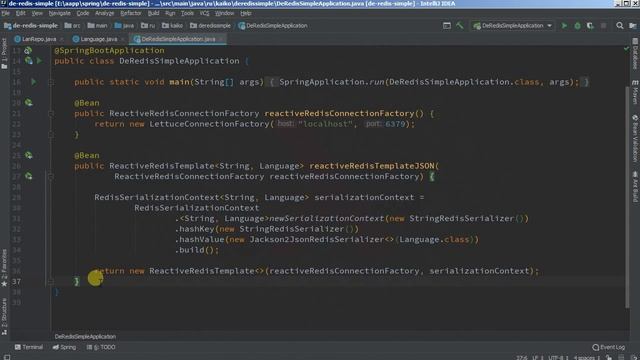This screenshot has width=640, height=360.
Task: Click UTF-8 encoding in status bar
Action: 558,358
